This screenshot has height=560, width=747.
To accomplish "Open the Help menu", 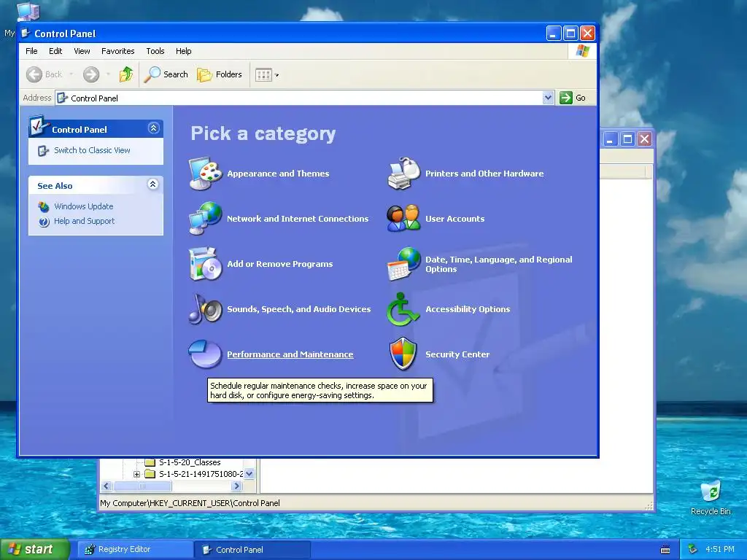I will 183,51.
